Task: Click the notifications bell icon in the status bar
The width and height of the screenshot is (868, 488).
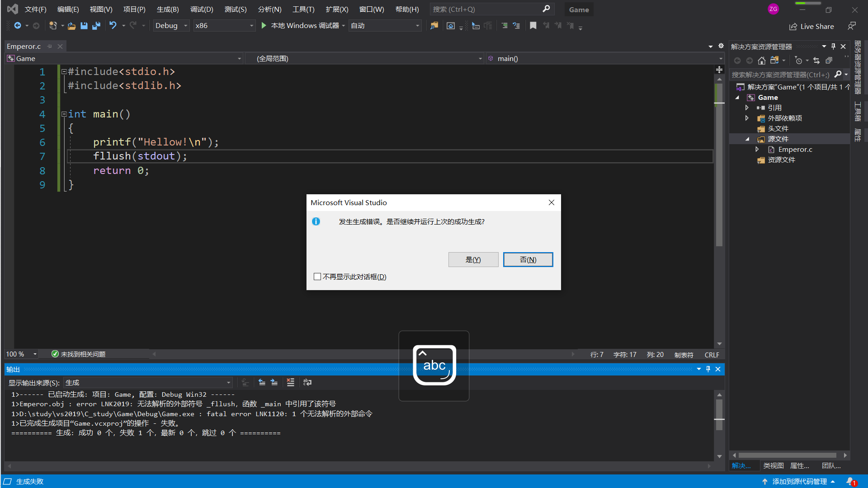Action: pyautogui.click(x=851, y=482)
